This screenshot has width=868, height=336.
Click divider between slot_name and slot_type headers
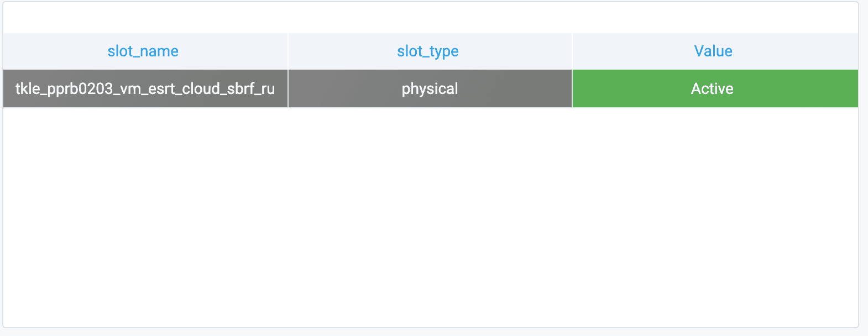coord(288,51)
